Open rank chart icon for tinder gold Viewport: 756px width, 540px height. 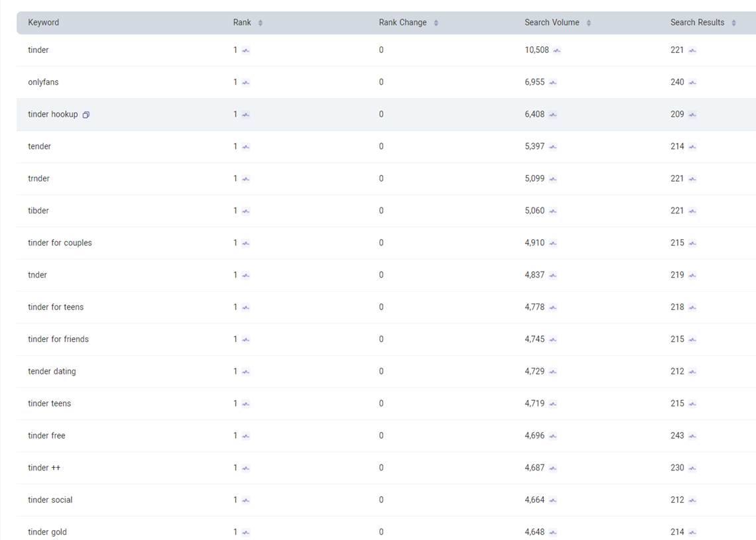(x=246, y=533)
